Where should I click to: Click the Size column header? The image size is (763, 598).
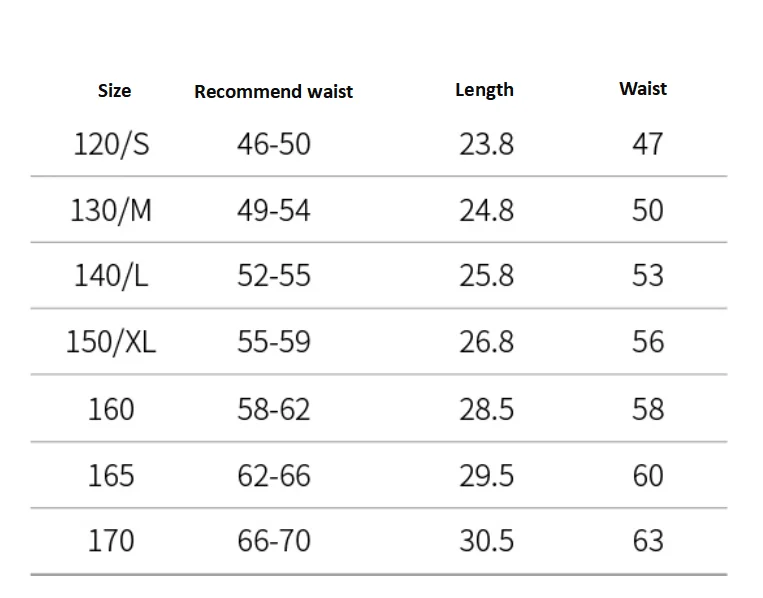pos(114,91)
